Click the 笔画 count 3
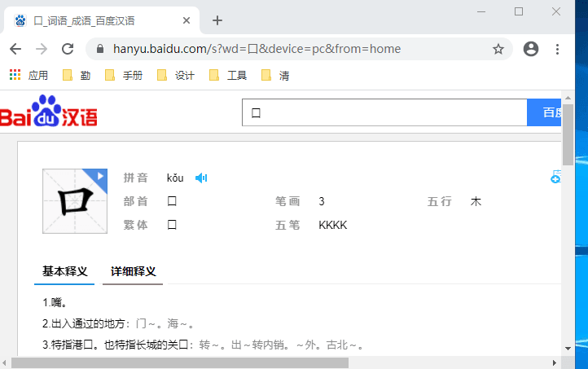 pos(322,201)
